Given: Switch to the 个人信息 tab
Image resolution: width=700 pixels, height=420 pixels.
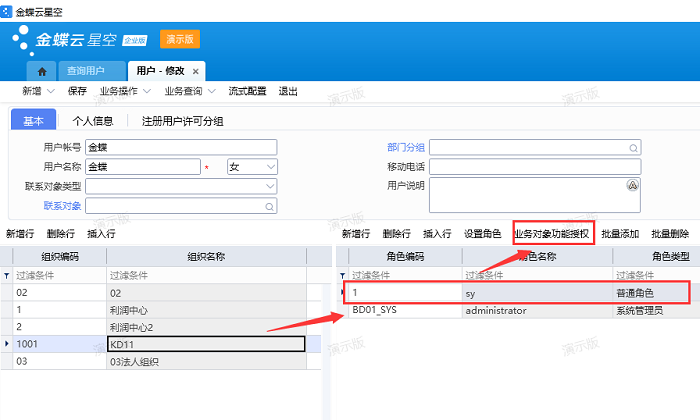Looking at the screenshot, I should 93,121.
